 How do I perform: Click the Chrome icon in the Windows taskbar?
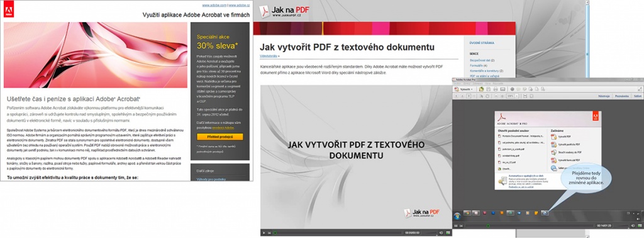click(x=467, y=213)
